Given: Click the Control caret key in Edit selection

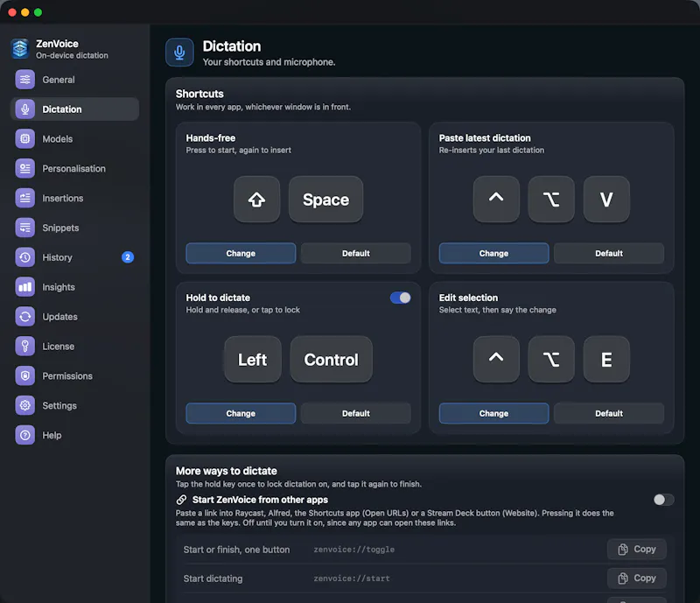Looking at the screenshot, I should tap(496, 360).
